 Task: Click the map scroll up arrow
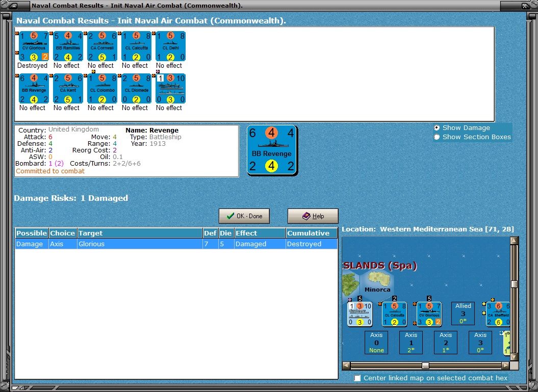coord(514,241)
